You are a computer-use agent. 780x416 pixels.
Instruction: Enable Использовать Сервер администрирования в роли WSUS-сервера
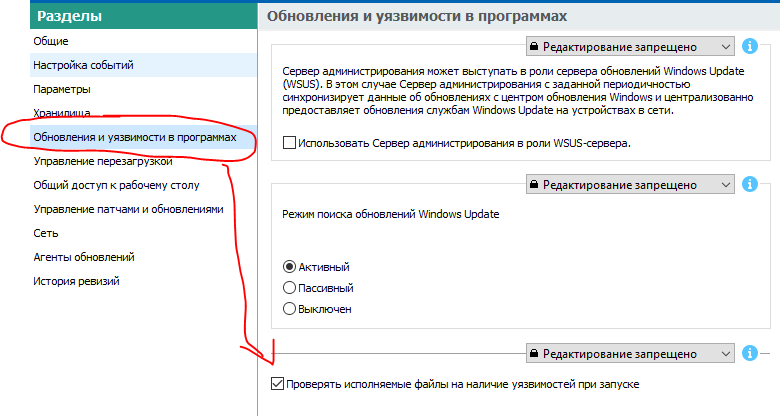tap(289, 143)
